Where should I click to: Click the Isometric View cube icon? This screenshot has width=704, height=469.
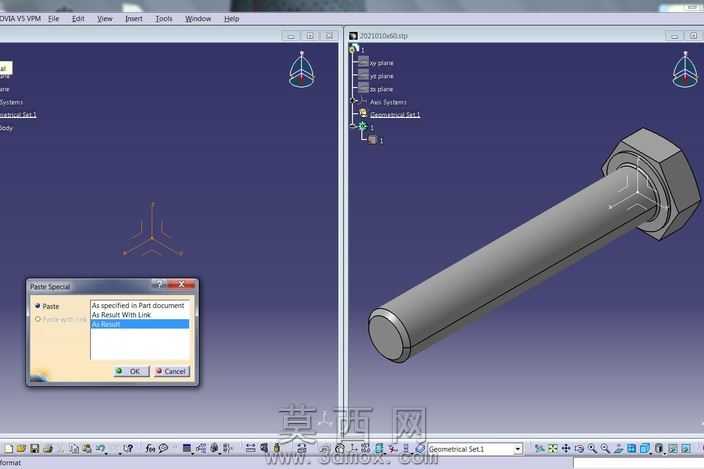[x=644, y=448]
